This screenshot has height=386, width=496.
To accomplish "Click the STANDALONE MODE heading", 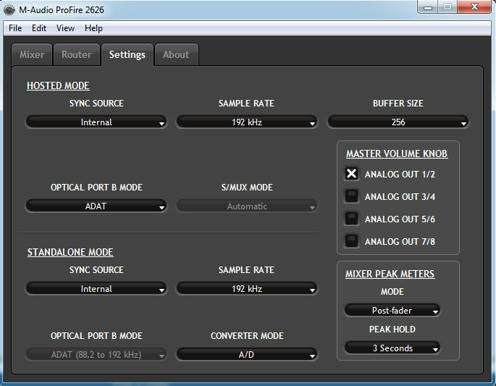I will click(x=70, y=252).
